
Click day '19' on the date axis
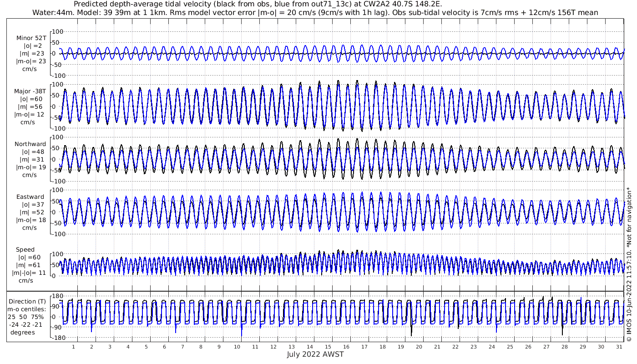[x=400, y=347]
